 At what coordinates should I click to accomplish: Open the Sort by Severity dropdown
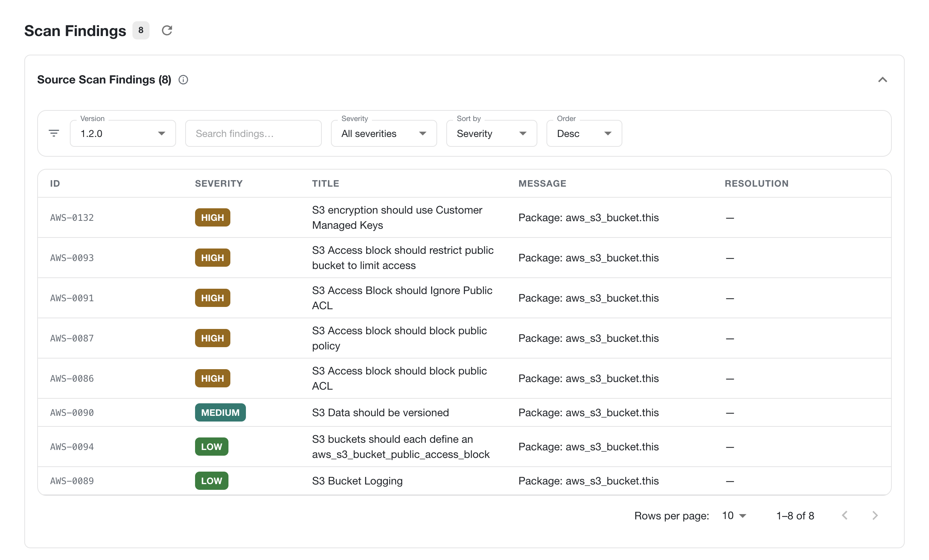491,134
